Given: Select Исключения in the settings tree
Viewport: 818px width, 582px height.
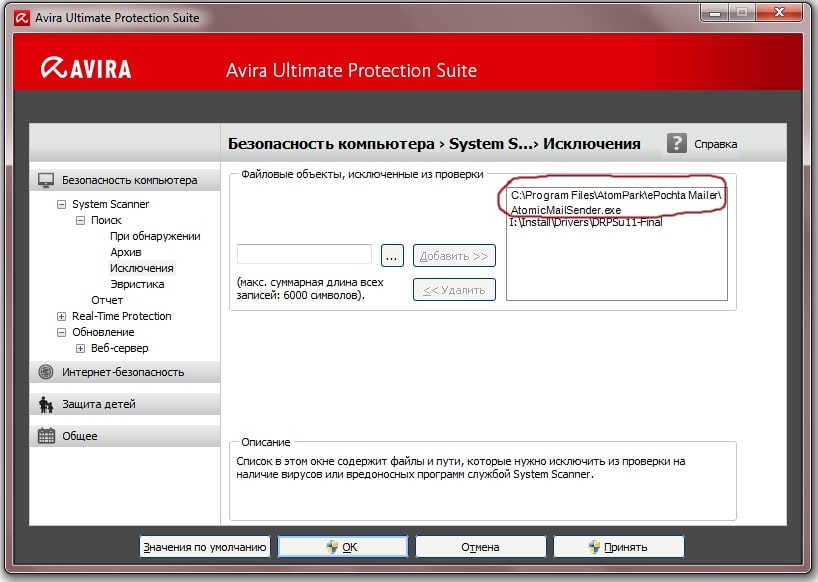Looking at the screenshot, I should (141, 268).
